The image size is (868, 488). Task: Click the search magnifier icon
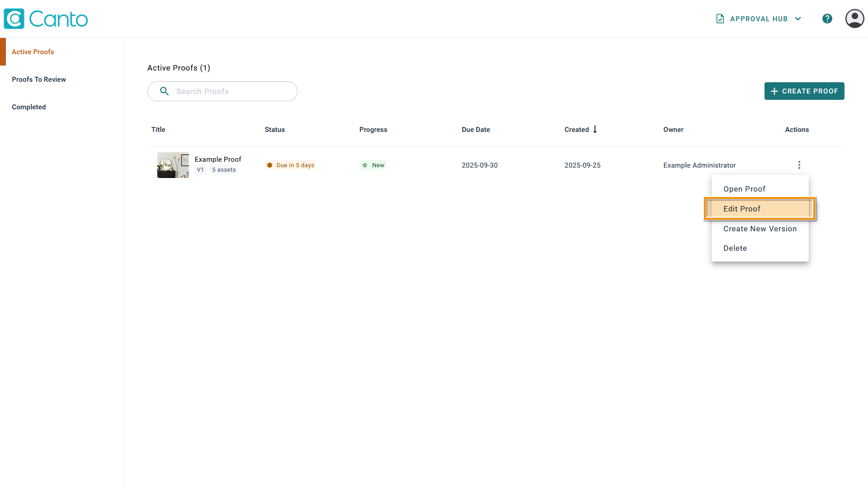(x=164, y=91)
